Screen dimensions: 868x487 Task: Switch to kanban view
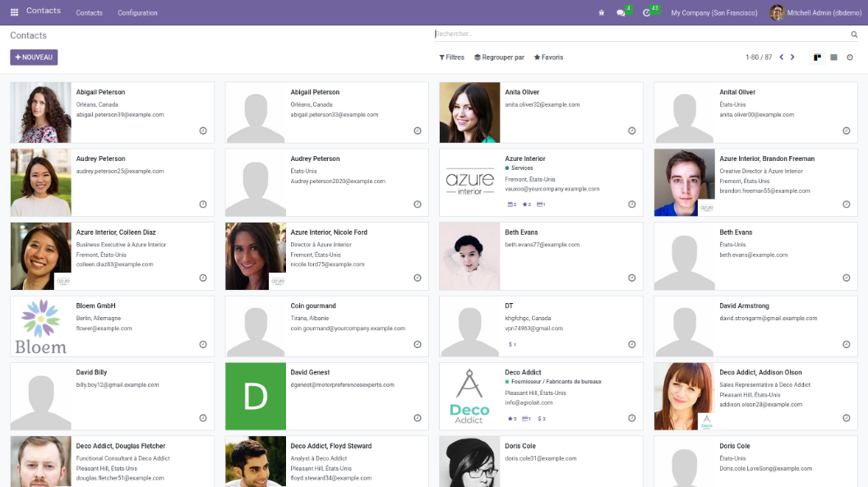click(817, 57)
